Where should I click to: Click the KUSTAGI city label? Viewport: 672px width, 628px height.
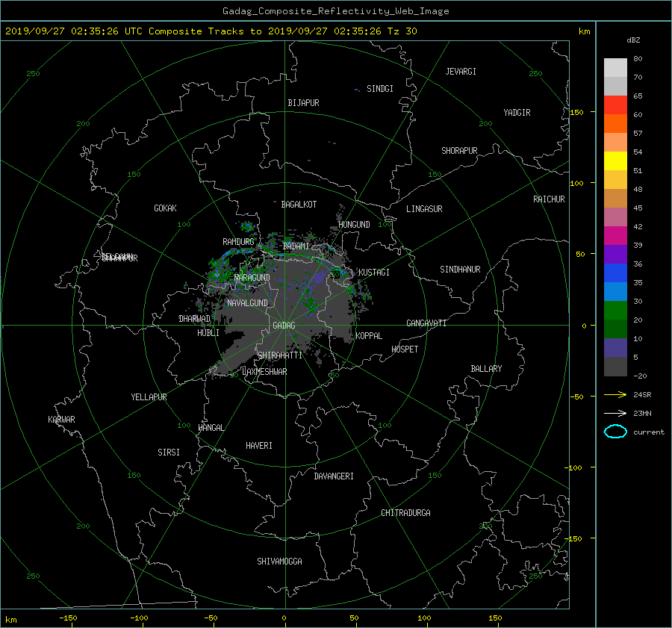pos(374,273)
